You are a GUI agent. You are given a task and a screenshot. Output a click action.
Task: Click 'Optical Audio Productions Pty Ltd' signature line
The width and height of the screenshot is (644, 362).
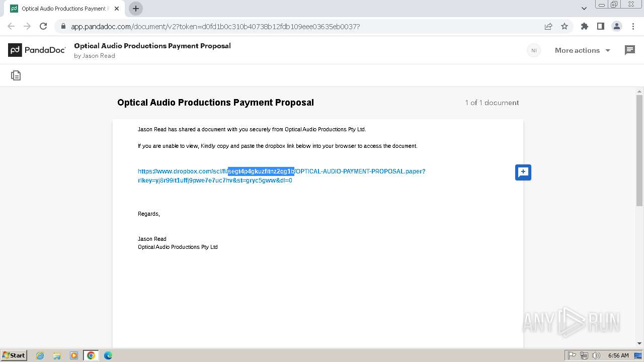[x=178, y=247]
